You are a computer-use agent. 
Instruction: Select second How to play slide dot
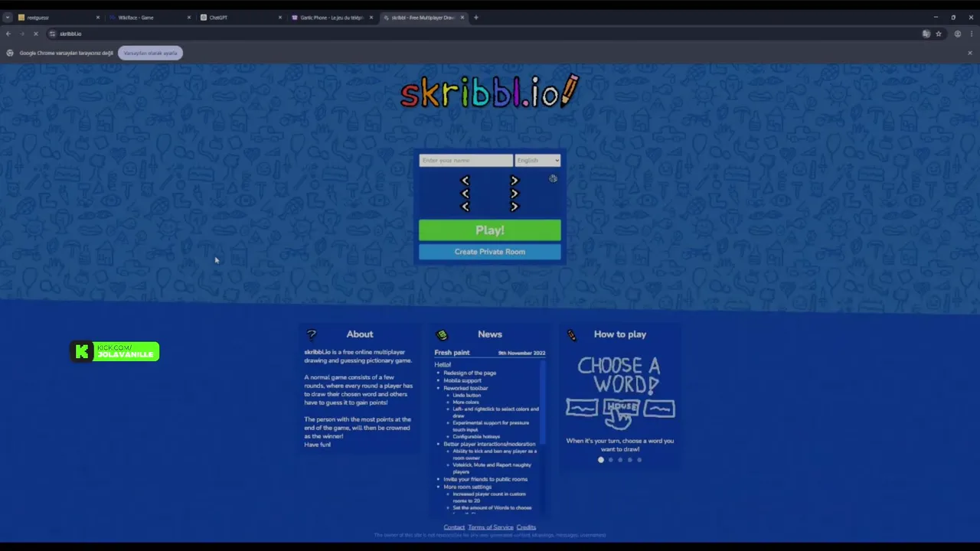(x=610, y=460)
